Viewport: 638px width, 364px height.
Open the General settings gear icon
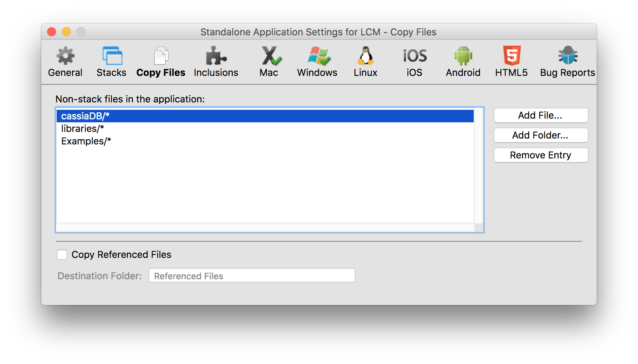point(65,56)
